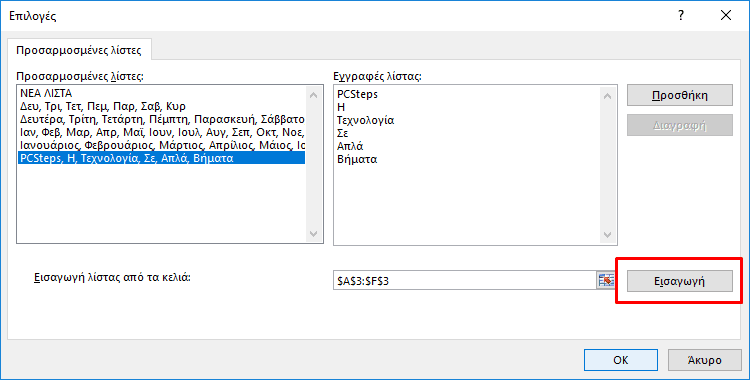Cancel with the Άκυρο button

[705, 359]
